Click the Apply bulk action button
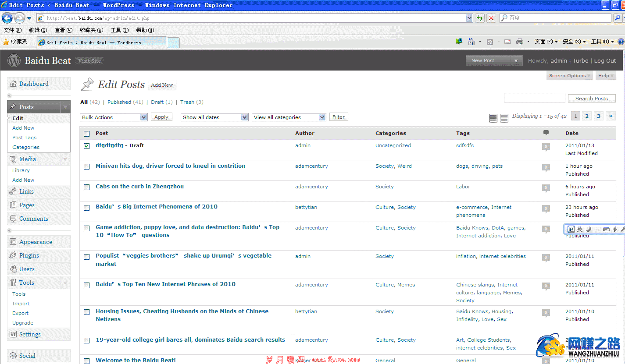 click(x=161, y=117)
